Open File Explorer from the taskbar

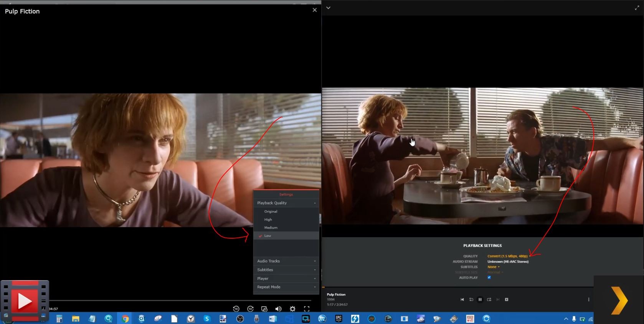click(x=76, y=319)
